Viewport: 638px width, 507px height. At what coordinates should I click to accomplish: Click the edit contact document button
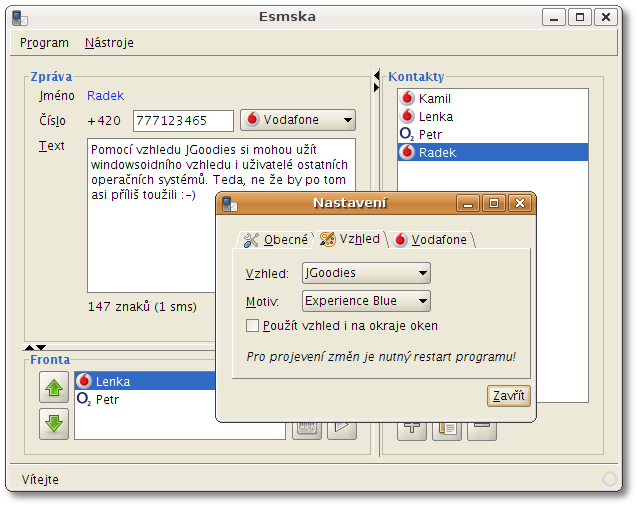pos(447,431)
